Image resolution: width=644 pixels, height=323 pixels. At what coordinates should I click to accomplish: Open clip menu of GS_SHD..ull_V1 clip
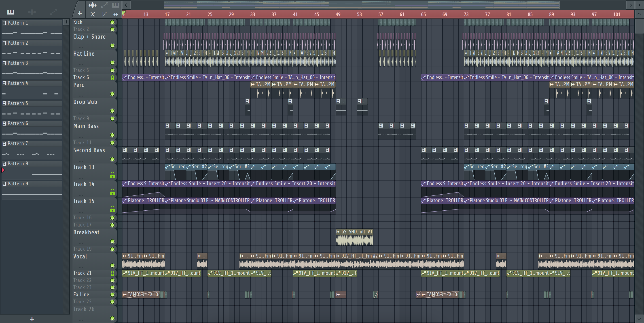click(338, 232)
